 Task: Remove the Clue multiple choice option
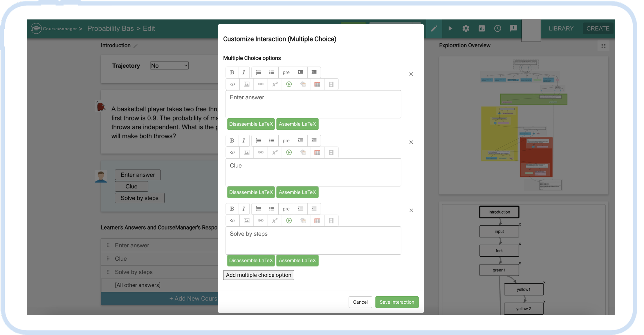411,142
